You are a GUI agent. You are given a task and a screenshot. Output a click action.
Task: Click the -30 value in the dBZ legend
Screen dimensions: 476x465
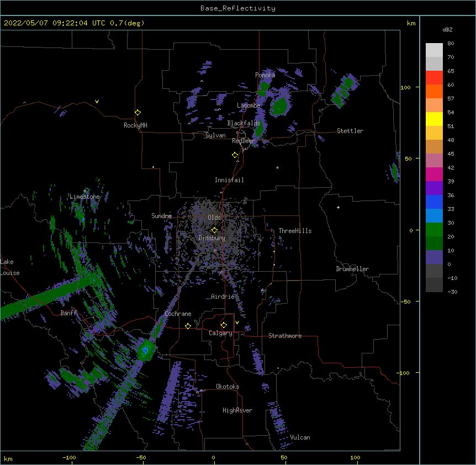452,292
